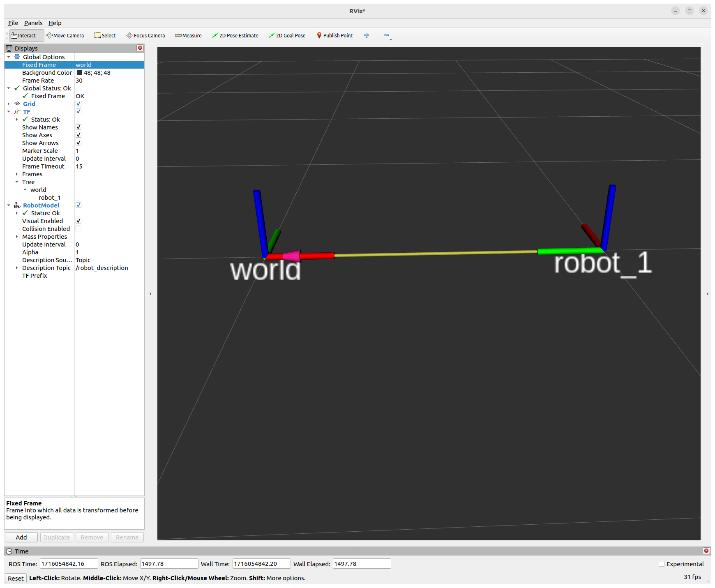Click the Description Source Topic value
Image resolution: width=715 pixels, height=588 pixels.
click(83, 260)
